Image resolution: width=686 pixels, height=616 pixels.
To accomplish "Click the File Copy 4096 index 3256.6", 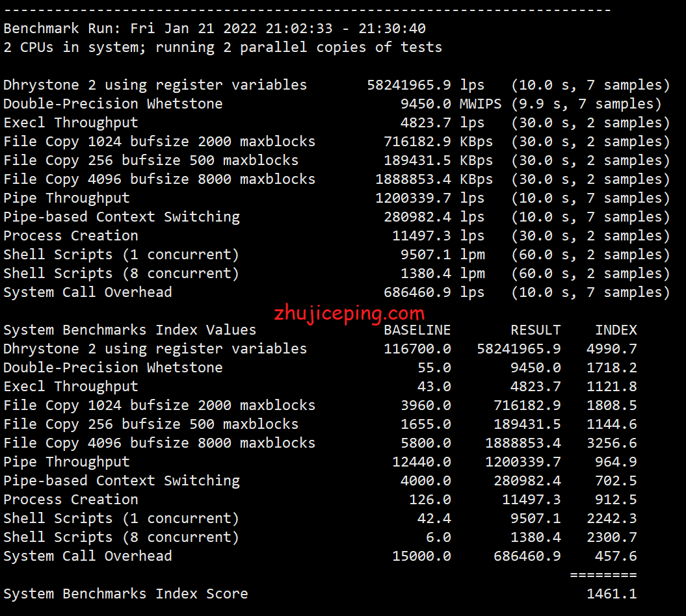I will click(611, 443).
